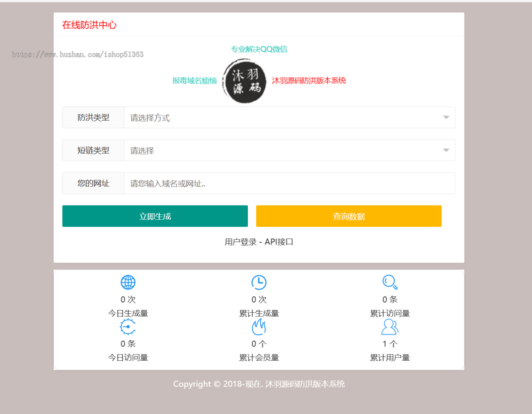Click the 0 个 member count value
The width and height of the screenshot is (532, 414).
(259, 344)
